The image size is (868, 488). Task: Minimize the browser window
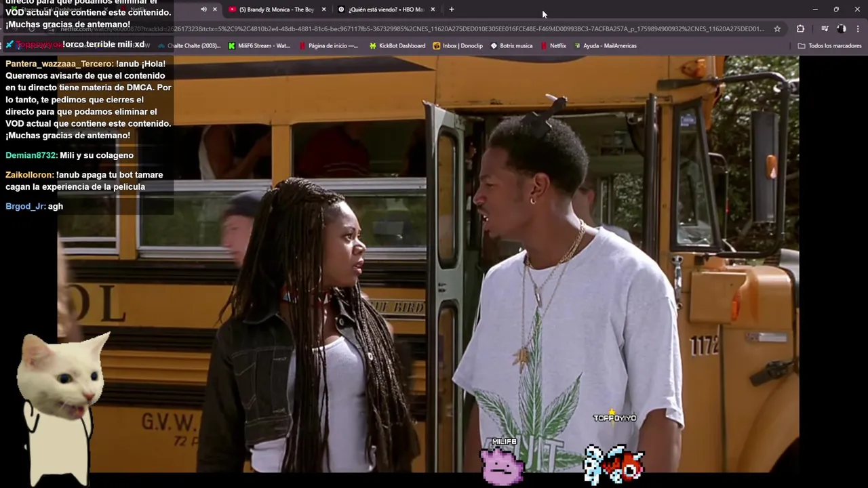pyautogui.click(x=815, y=9)
